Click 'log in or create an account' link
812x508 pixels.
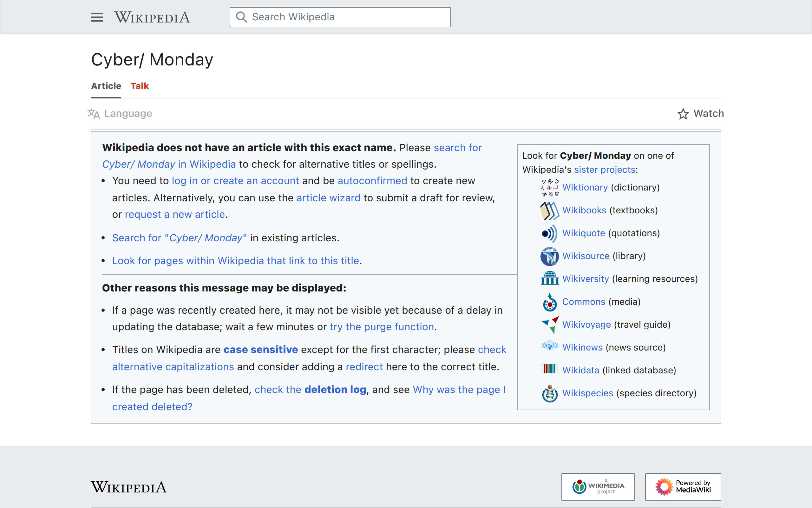(235, 181)
